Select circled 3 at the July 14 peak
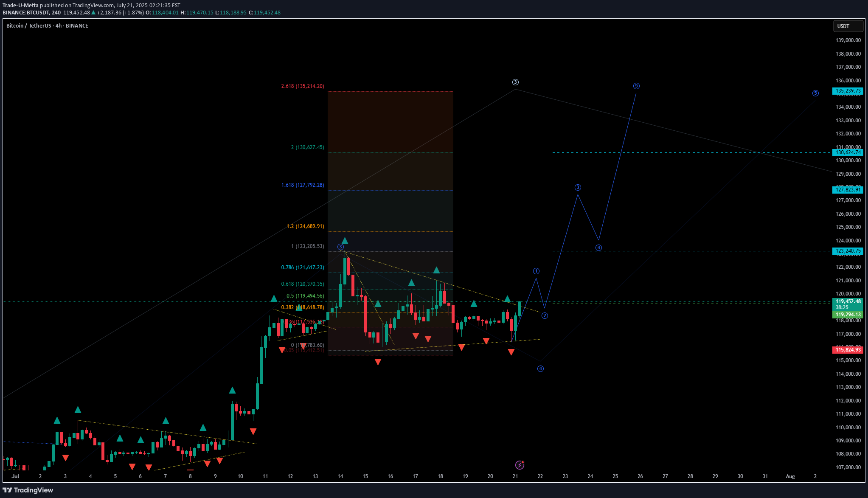The width and height of the screenshot is (868, 498). [340, 247]
